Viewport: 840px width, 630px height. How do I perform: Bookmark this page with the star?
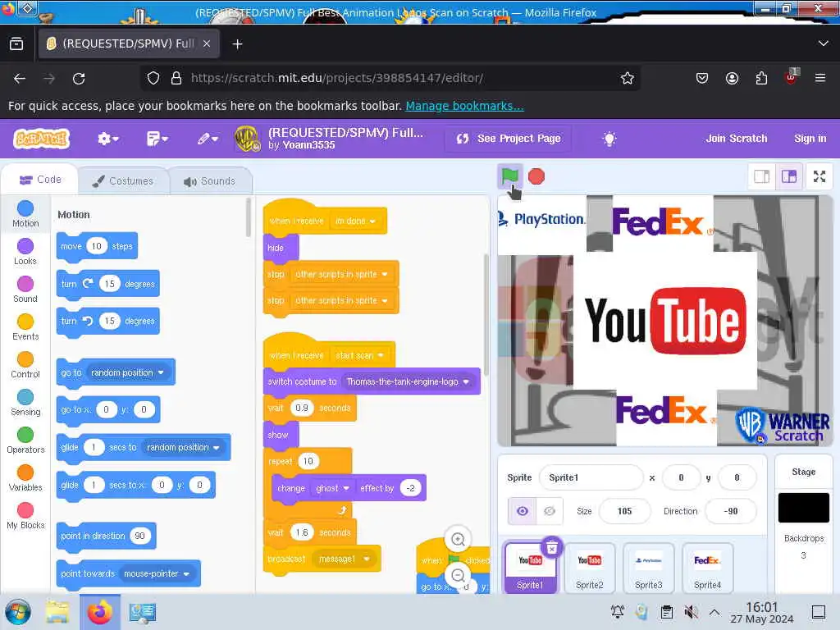pos(628,78)
